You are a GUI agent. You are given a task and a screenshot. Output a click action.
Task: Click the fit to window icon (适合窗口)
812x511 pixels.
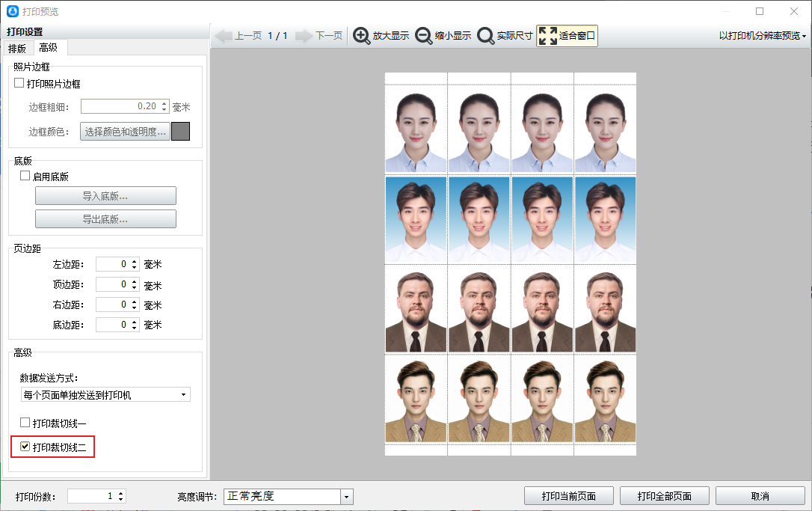pyautogui.click(x=548, y=36)
